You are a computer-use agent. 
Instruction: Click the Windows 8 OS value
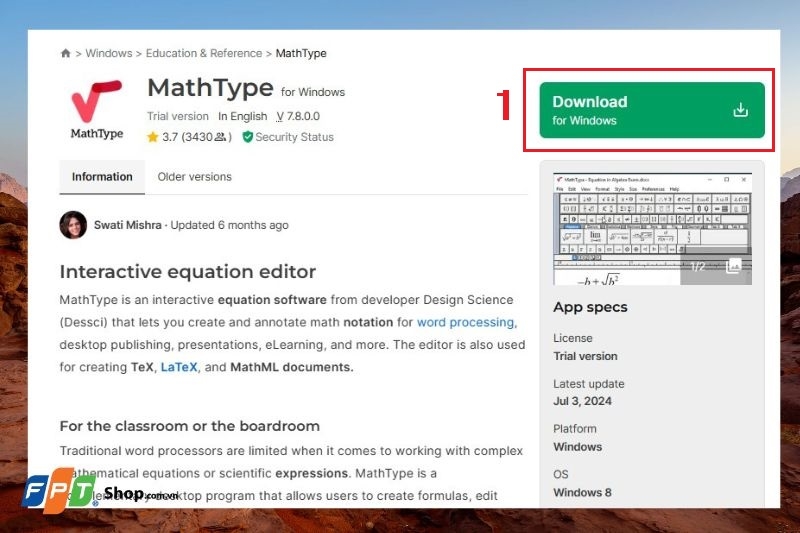pyautogui.click(x=582, y=493)
